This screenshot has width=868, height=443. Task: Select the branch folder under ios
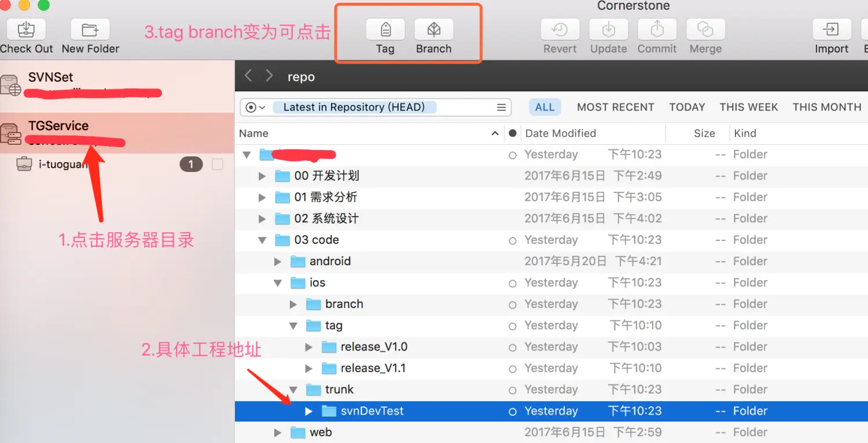click(344, 304)
